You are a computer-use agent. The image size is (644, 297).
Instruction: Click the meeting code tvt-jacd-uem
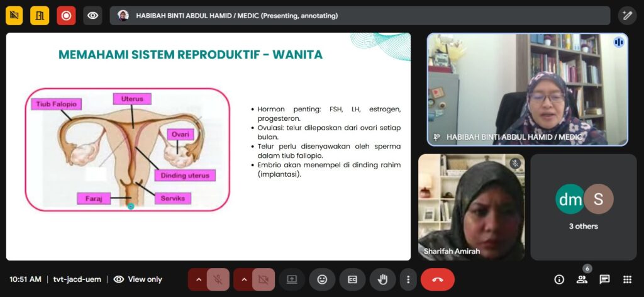coord(77,279)
